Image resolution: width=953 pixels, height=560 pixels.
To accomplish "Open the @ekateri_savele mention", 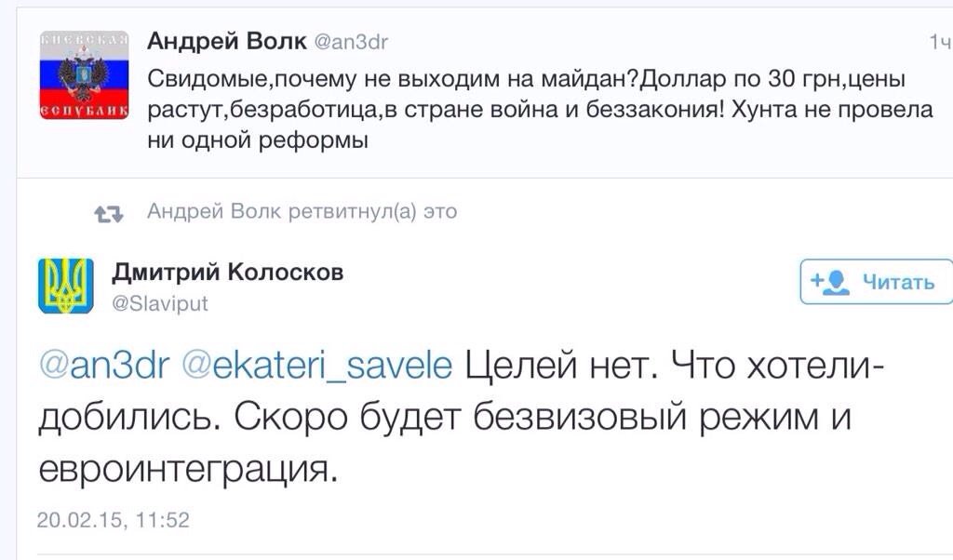I will 316,366.
